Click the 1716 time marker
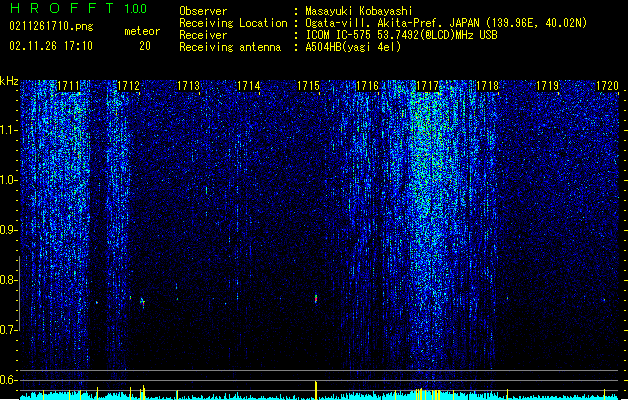The width and height of the screenshot is (629, 400). point(367,86)
